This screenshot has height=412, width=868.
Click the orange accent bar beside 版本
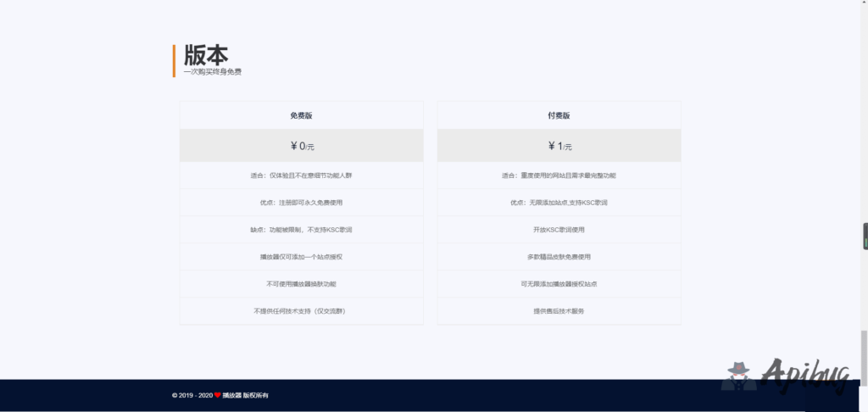(174, 60)
